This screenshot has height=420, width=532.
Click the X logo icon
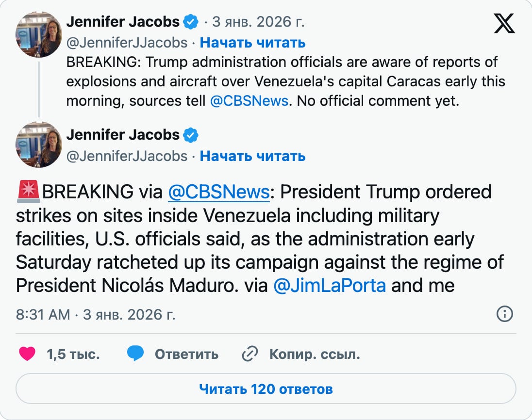(x=504, y=23)
